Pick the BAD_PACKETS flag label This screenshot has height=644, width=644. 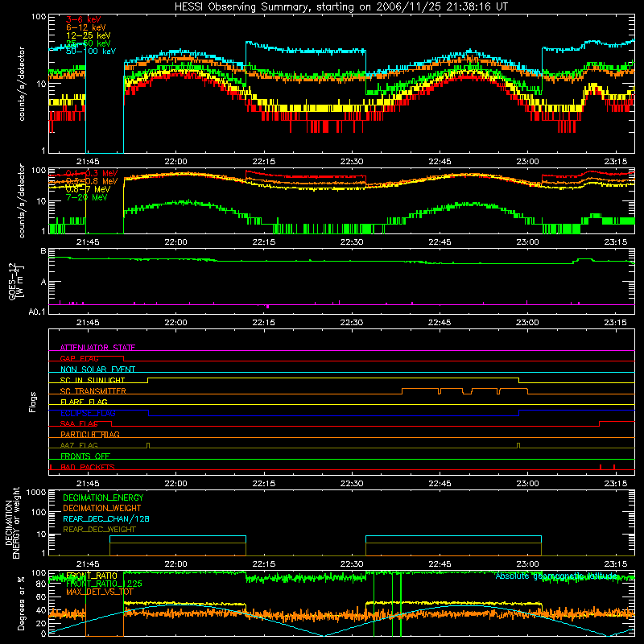tap(88, 467)
